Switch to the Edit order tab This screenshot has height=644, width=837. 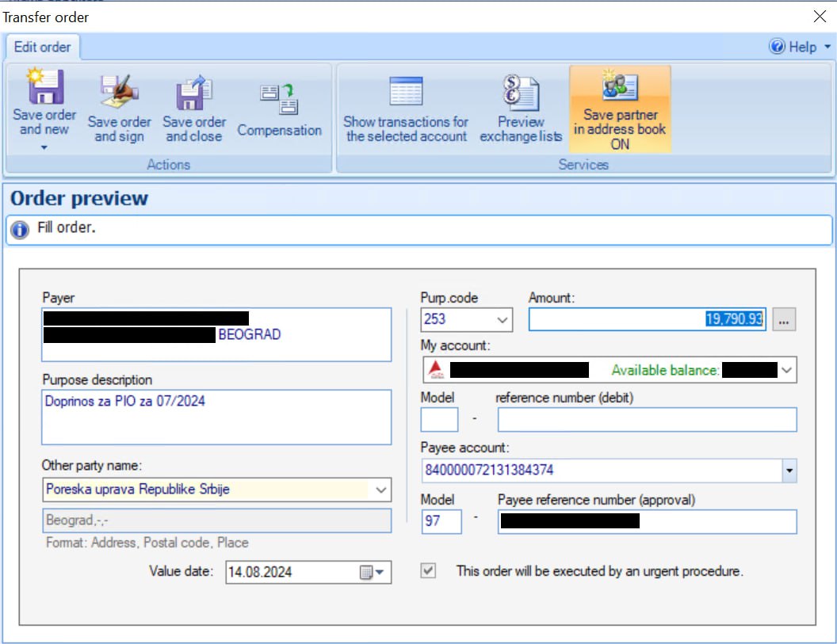tap(42, 47)
